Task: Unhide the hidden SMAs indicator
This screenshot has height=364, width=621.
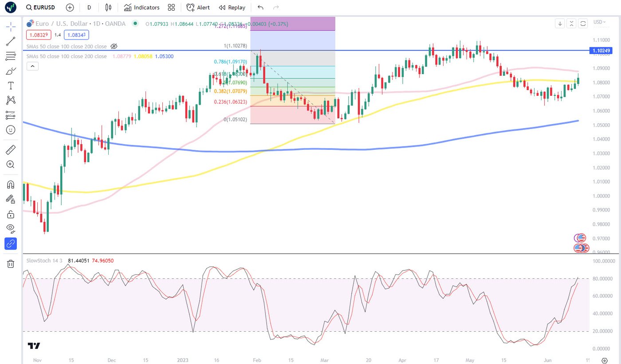Action: (x=114, y=46)
